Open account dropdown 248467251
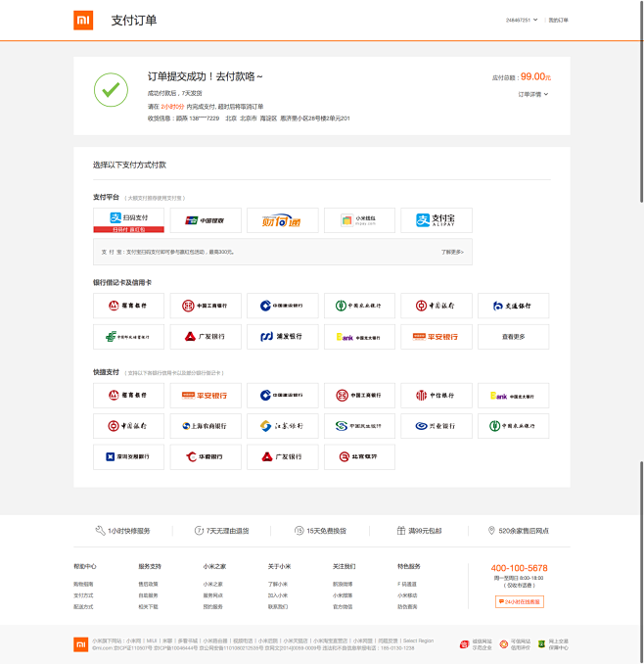Image resolution: width=644 pixels, height=664 pixels. [522, 20]
